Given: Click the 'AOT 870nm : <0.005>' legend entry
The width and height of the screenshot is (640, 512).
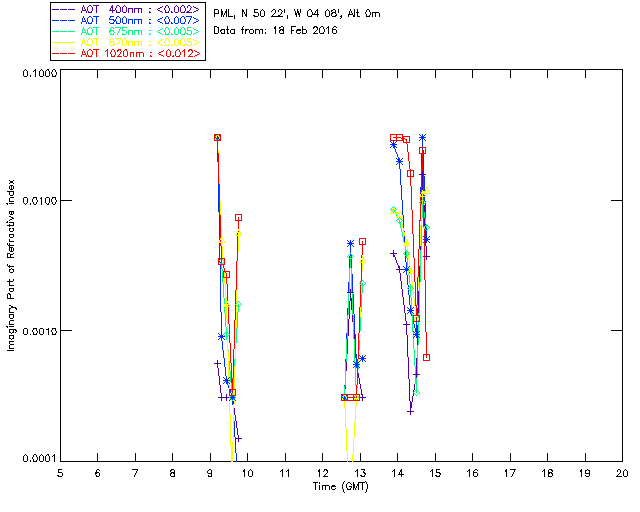Looking at the screenshot, I should point(127,42).
